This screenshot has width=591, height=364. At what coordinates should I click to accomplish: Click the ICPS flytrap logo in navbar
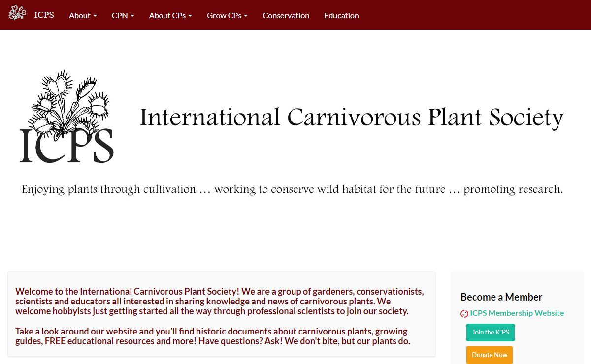tap(17, 13)
